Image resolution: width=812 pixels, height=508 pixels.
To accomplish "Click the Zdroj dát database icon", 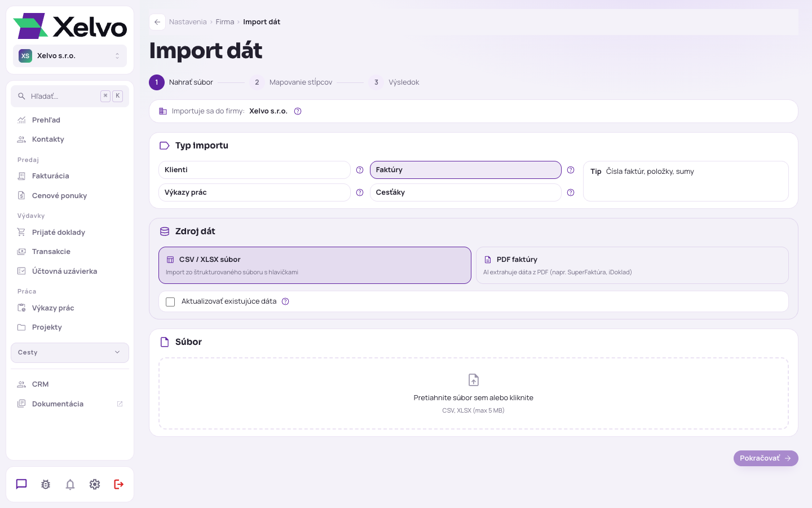I will pos(165,231).
